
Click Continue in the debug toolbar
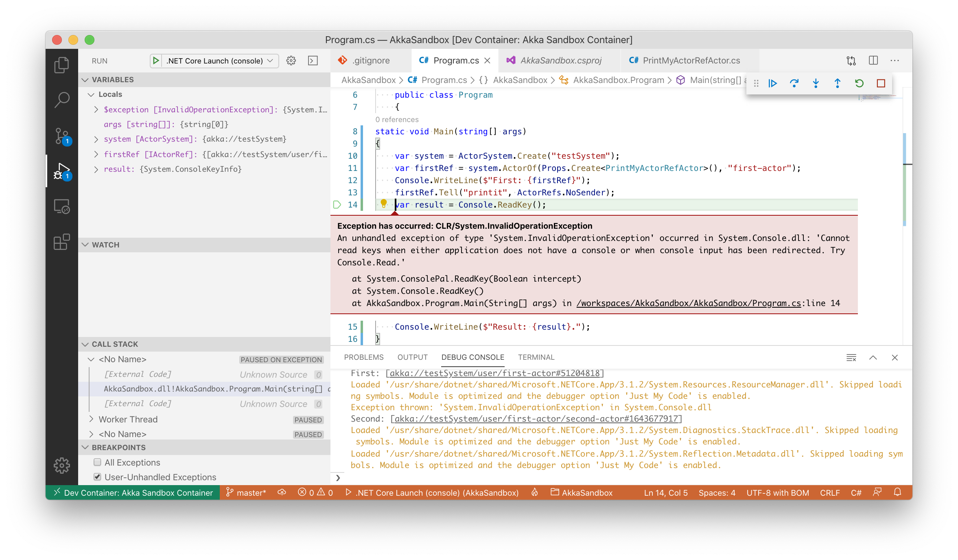coord(772,83)
